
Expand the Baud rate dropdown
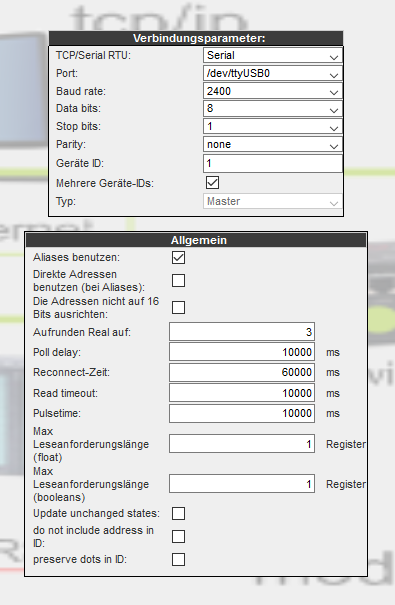[x=273, y=91]
